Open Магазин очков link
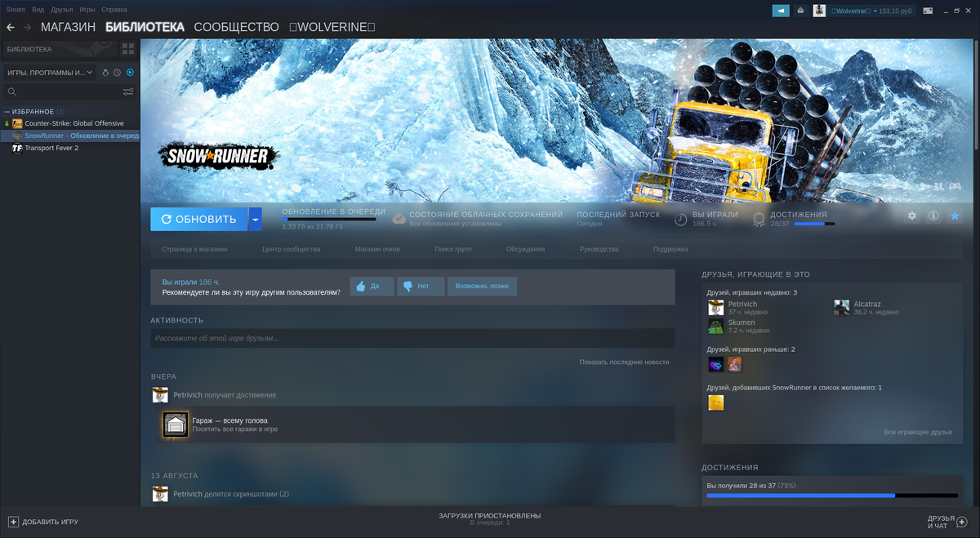The width and height of the screenshot is (980, 538). click(x=377, y=249)
